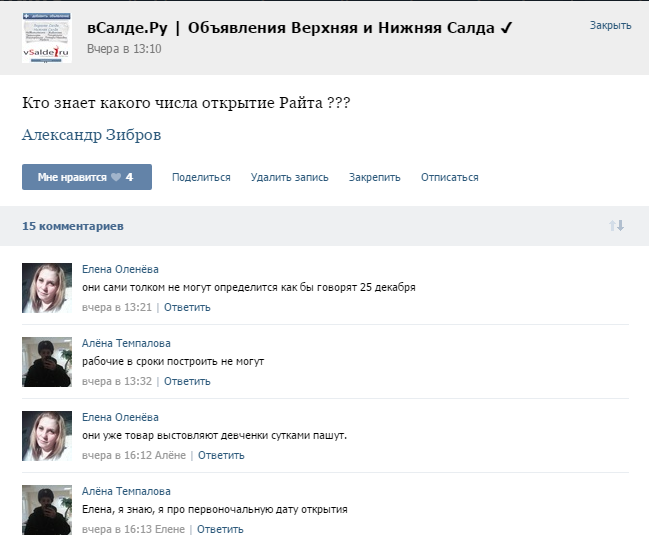Toggle comment sort order arrows icon
The width and height of the screenshot is (649, 543).
(x=616, y=226)
